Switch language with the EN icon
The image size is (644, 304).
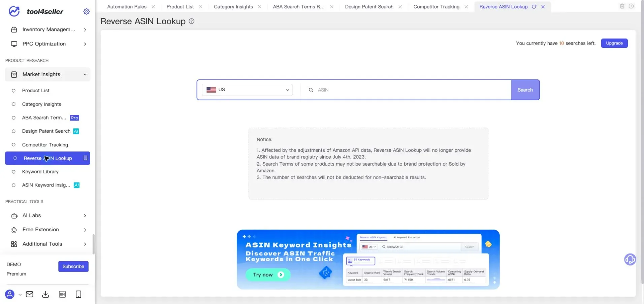pos(62,294)
